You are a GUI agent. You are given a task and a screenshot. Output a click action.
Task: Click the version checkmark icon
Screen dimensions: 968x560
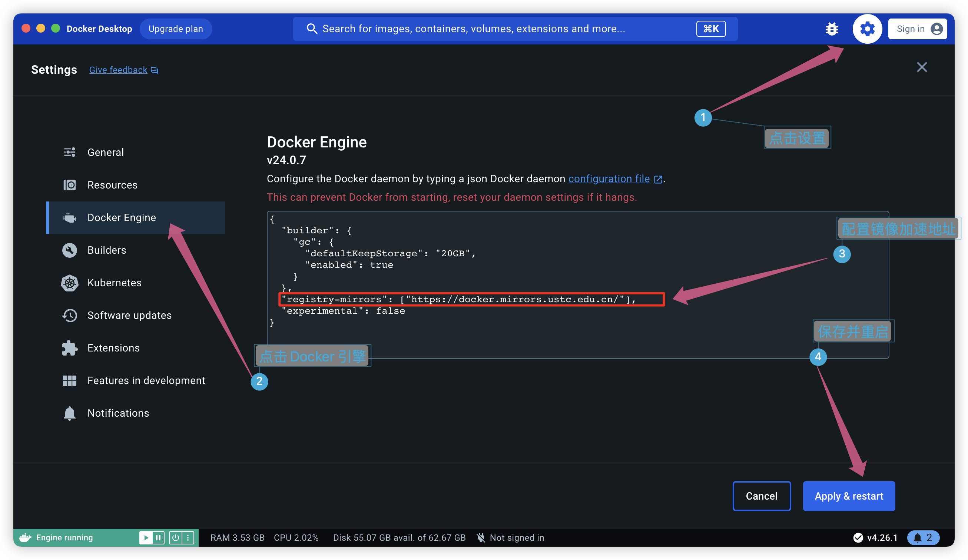[858, 538]
